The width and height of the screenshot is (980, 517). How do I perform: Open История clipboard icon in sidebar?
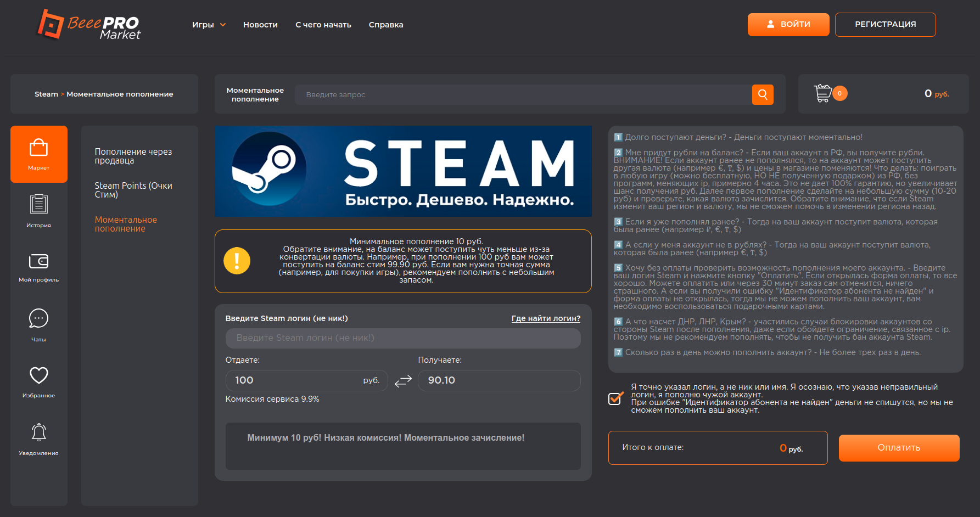tap(38, 204)
